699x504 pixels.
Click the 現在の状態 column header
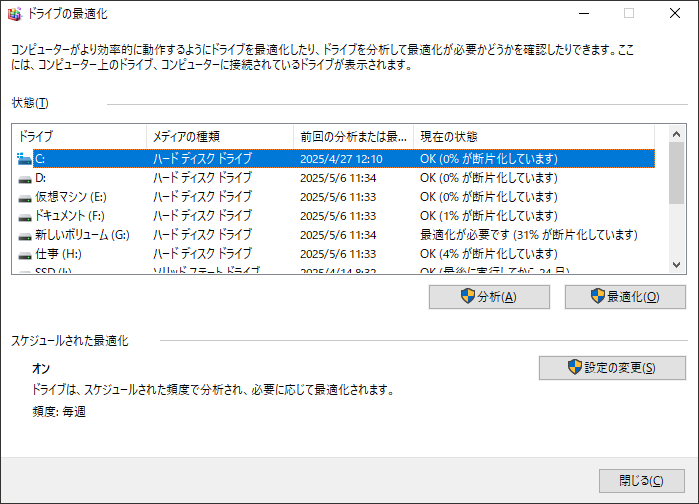[534, 136]
